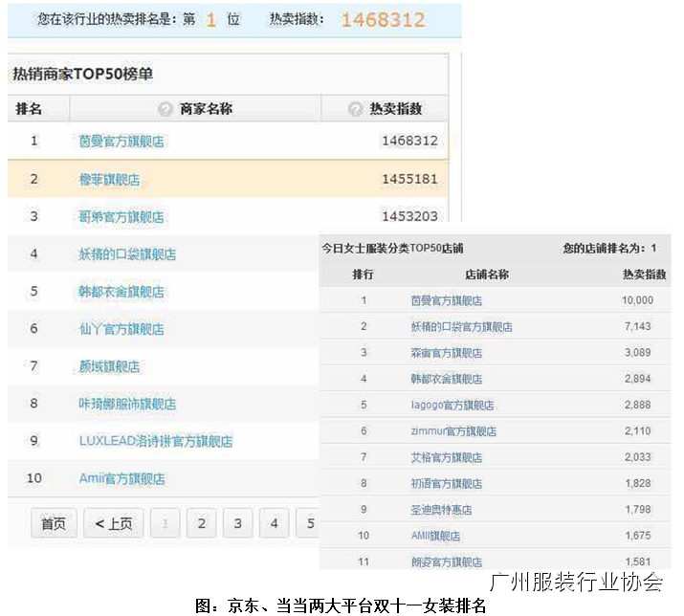Click value 1,675 in right panel
Image resolution: width=684 pixels, height=616 pixels.
click(x=638, y=536)
